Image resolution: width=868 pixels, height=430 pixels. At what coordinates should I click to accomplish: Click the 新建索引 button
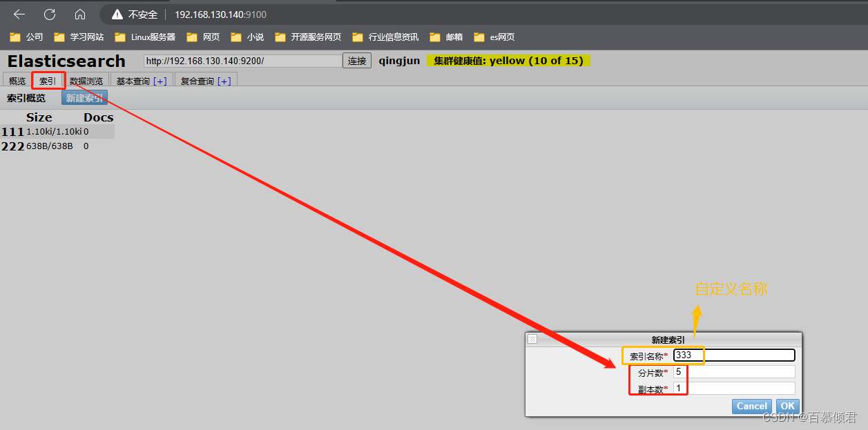[85, 98]
